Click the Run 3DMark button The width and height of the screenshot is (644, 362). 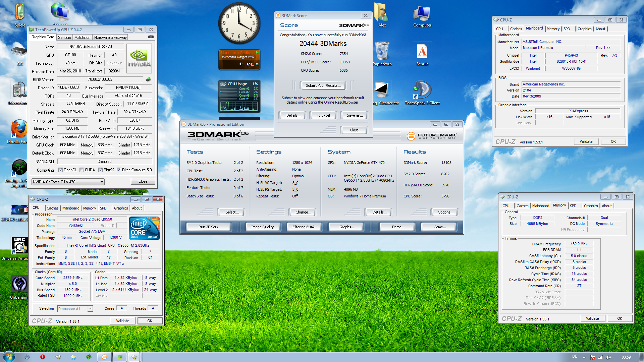208,227
